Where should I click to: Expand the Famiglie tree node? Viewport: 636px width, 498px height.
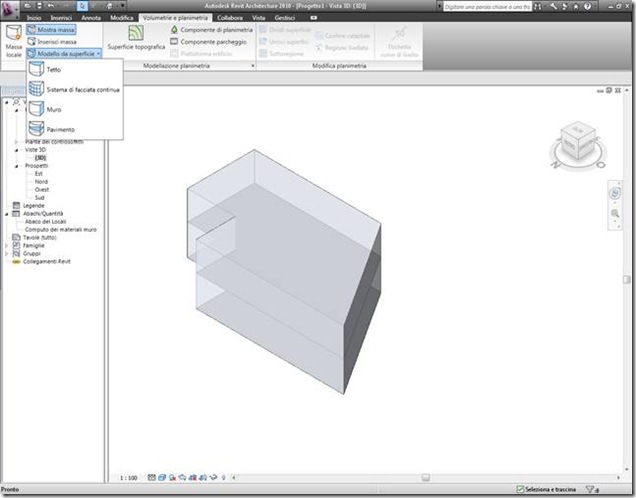[x=6, y=246]
